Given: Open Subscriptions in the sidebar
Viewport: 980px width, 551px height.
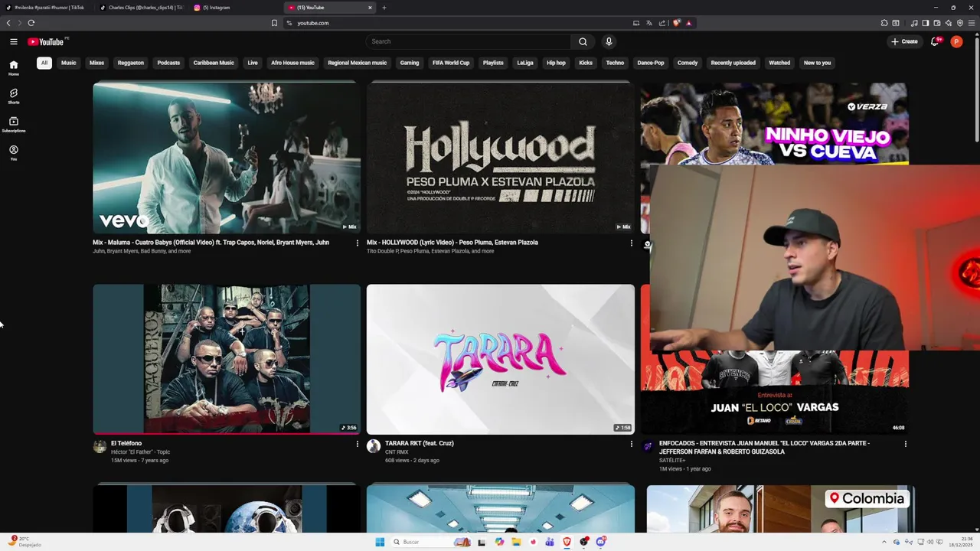Looking at the screenshot, I should coord(14,124).
